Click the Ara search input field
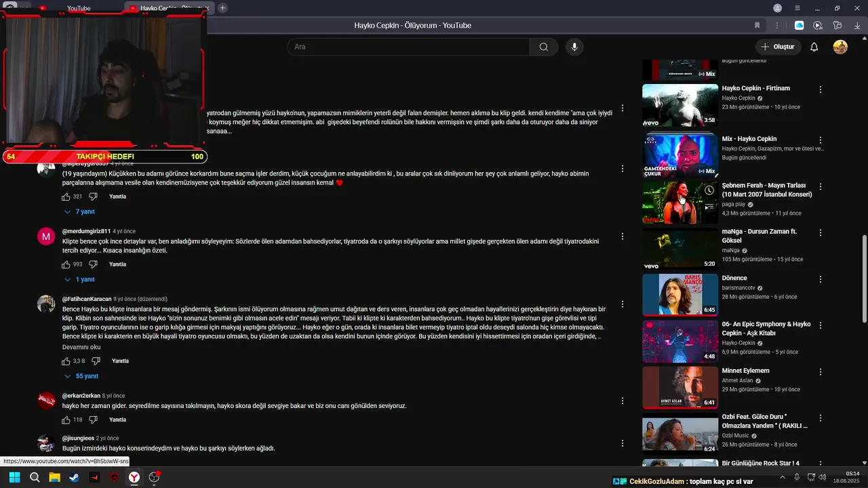The width and height of the screenshot is (868, 488). 408,47
